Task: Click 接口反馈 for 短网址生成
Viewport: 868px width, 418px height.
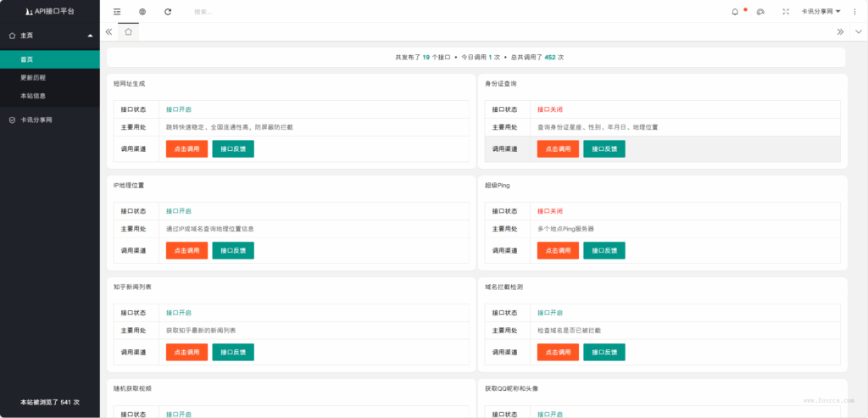Action: (233, 149)
